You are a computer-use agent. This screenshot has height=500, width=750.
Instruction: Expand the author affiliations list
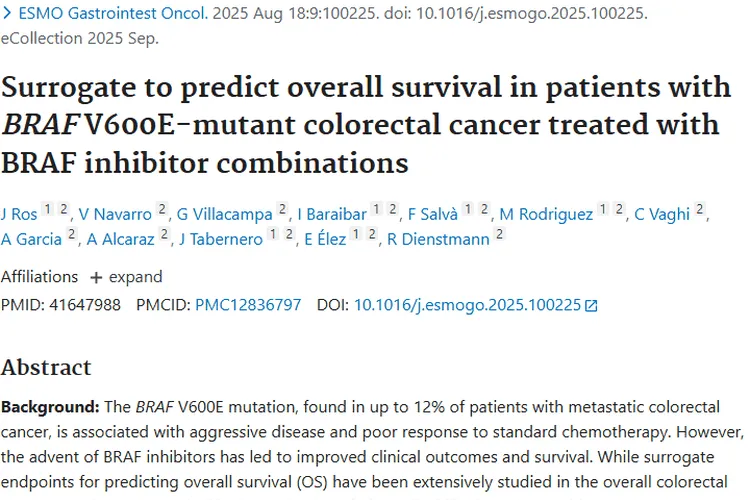point(125,277)
